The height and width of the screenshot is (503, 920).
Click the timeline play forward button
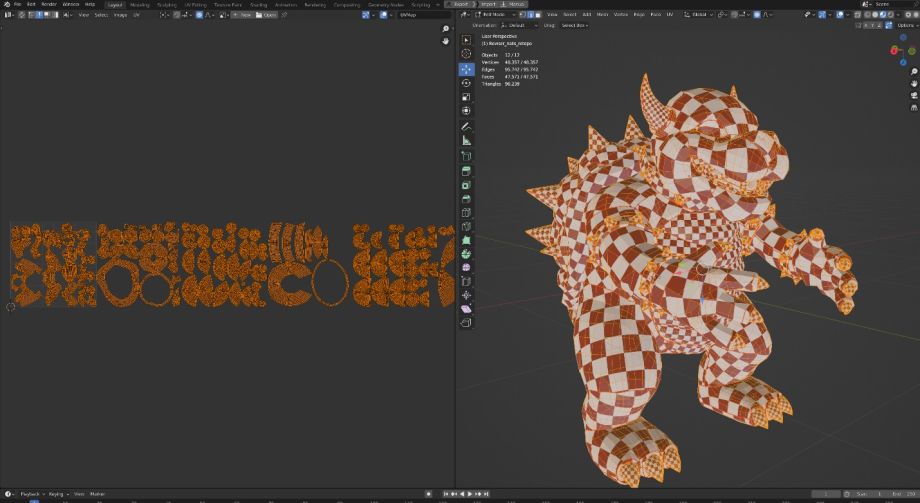(x=470, y=494)
